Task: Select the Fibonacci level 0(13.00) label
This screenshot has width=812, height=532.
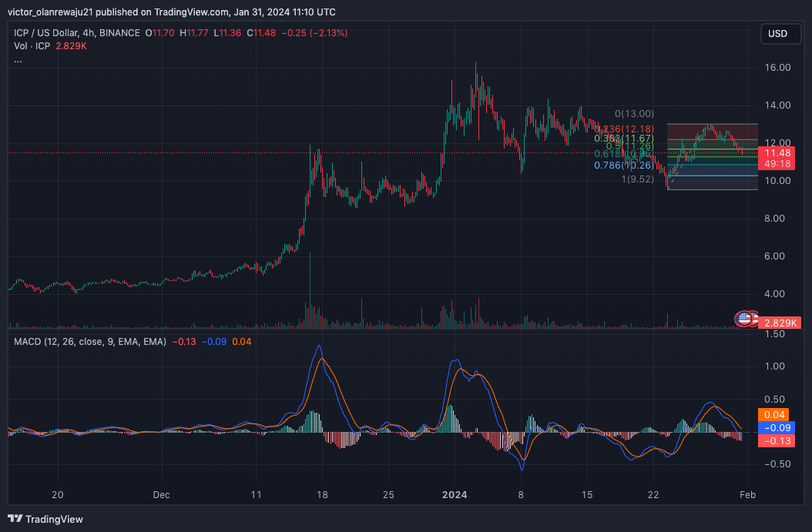Action: (634, 113)
